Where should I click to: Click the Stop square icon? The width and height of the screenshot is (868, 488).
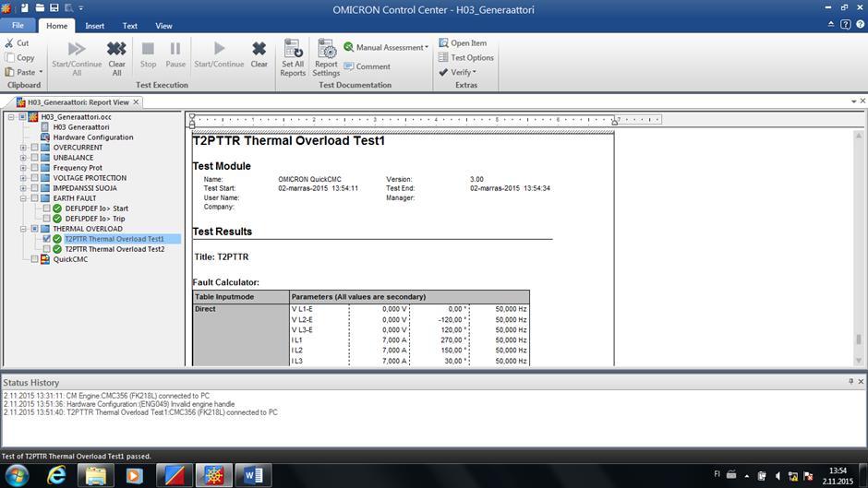[148, 49]
